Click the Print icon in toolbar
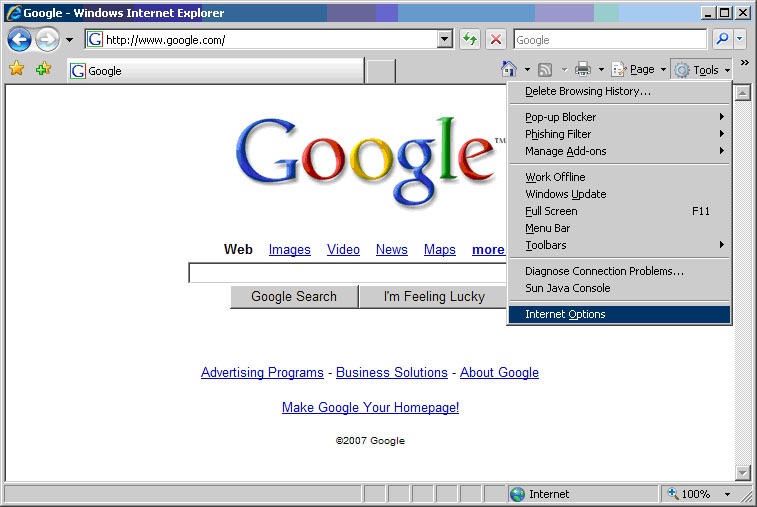 tap(583, 69)
